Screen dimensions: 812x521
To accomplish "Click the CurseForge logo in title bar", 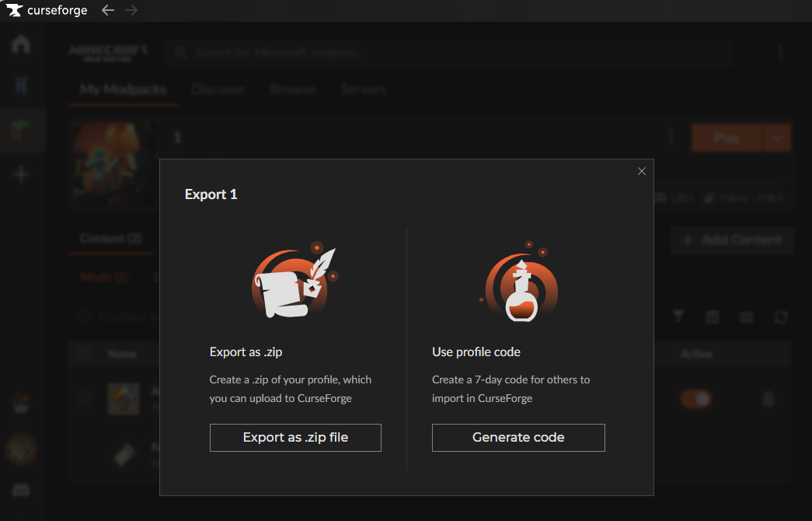I will coord(47,10).
